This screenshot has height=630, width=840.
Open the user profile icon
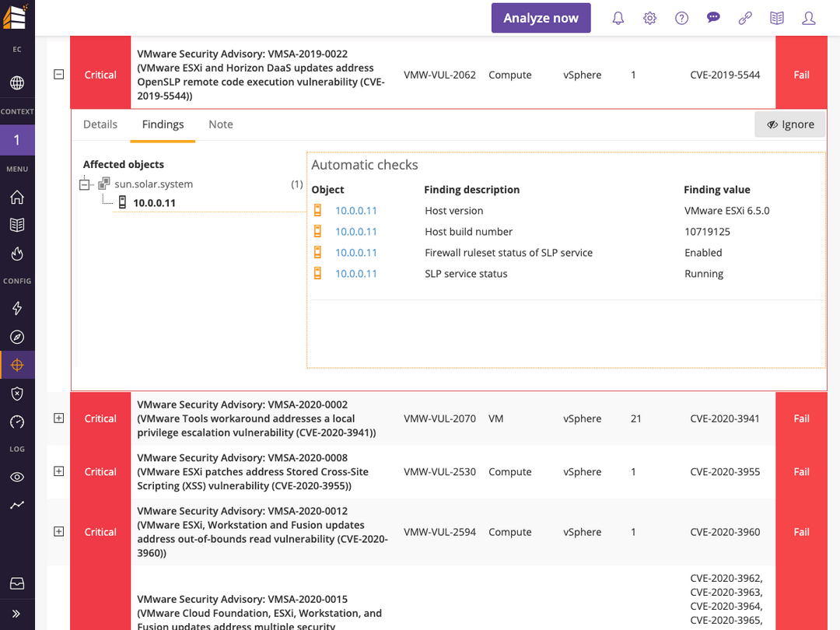tap(808, 17)
